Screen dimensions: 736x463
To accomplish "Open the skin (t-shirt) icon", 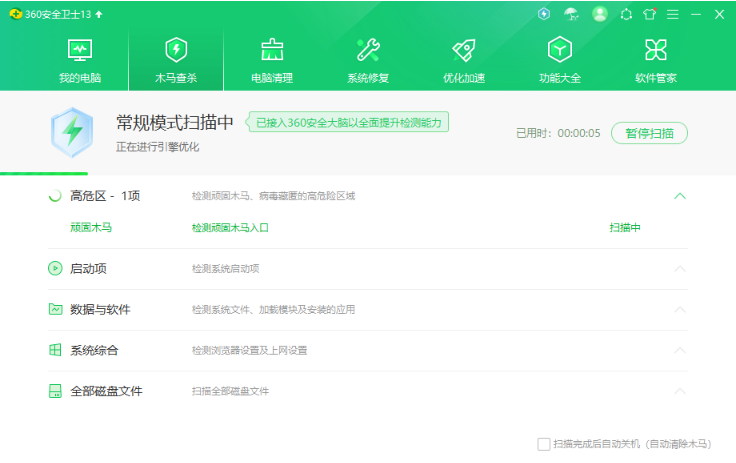I will pyautogui.click(x=650, y=14).
